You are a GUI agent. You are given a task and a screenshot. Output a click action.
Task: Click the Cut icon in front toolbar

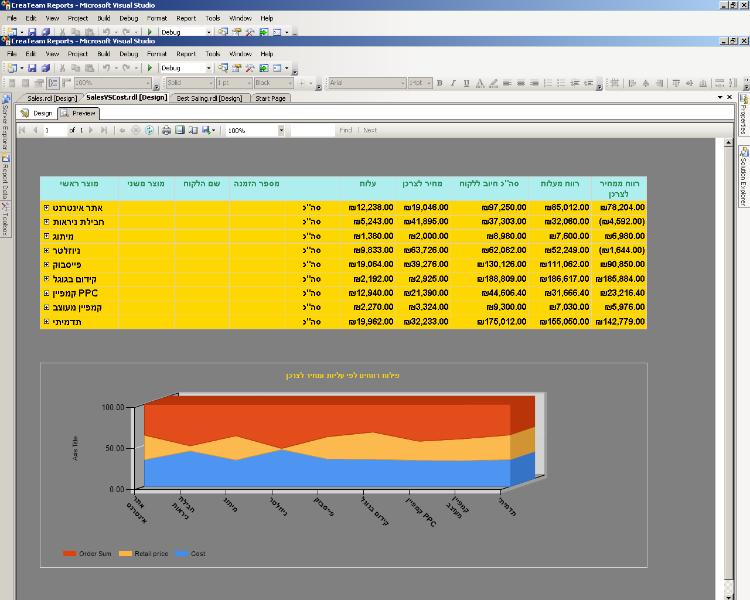tap(62, 68)
